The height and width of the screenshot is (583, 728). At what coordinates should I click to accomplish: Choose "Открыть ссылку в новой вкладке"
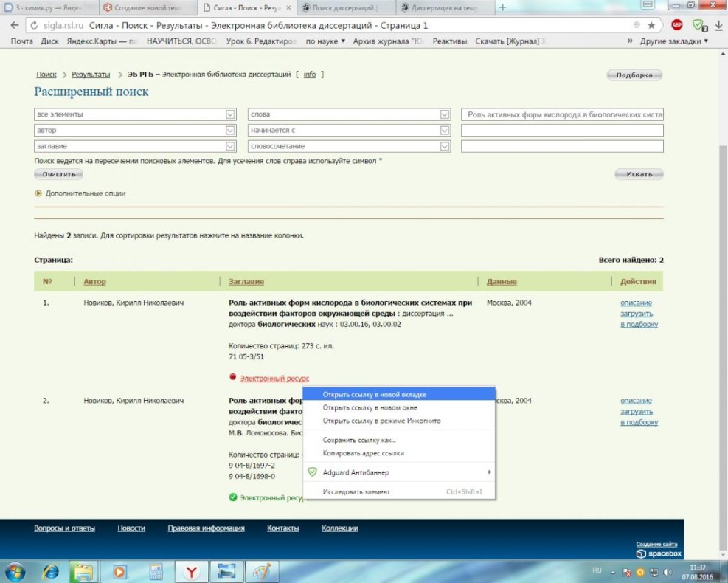click(x=374, y=394)
